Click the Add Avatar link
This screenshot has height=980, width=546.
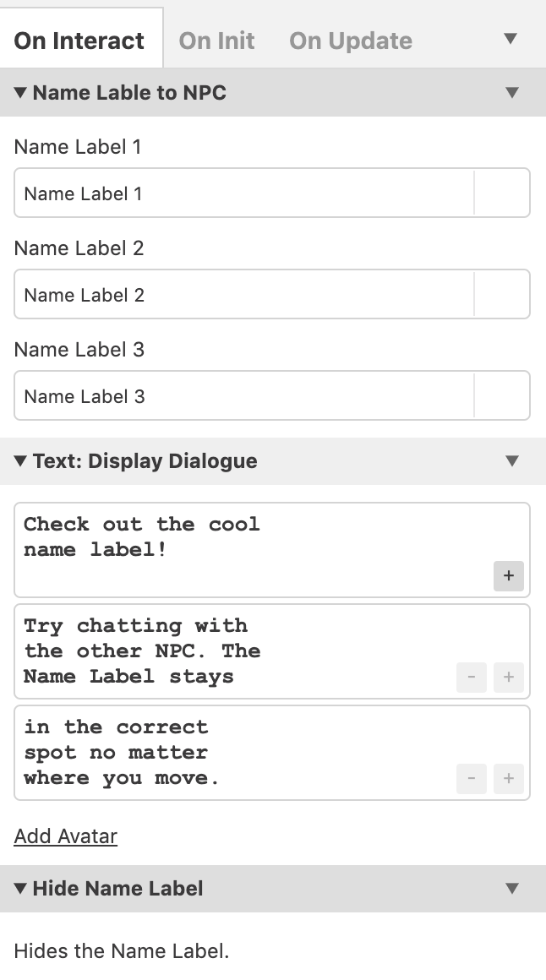[x=66, y=836]
